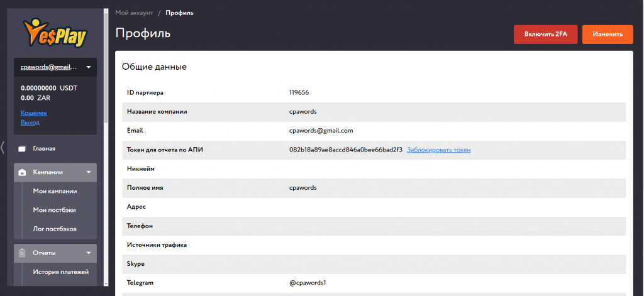Open Мои кампании menu item

55,191
